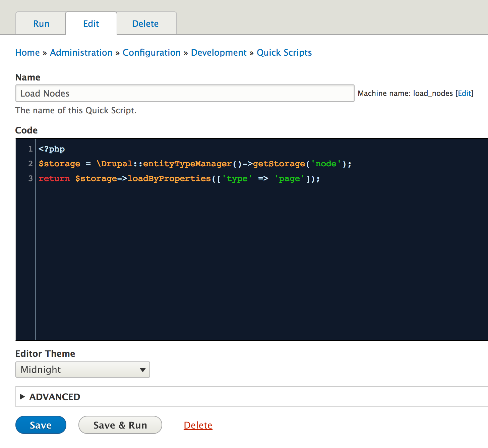
Task: Navigate to Development breadcrumb
Action: pyautogui.click(x=219, y=53)
